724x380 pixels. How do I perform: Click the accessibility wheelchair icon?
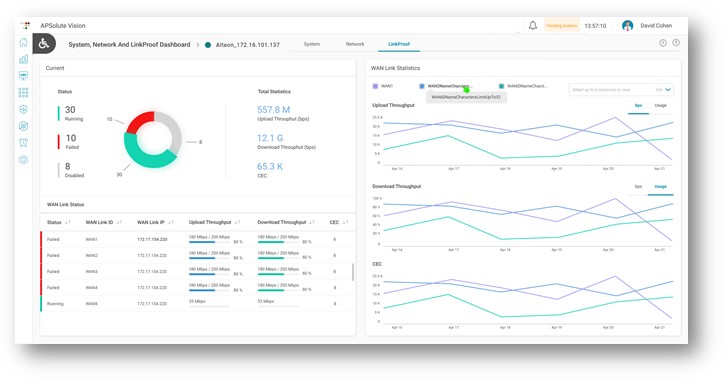pos(44,44)
